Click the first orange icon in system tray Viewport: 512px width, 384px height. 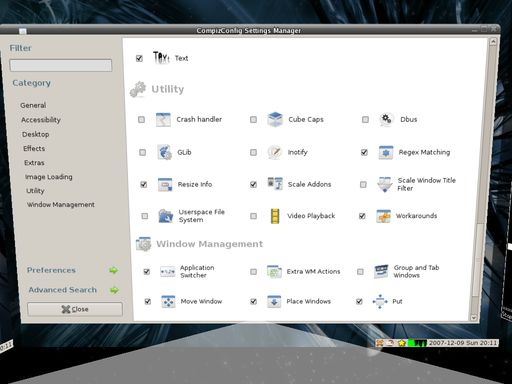pyautogui.click(x=380, y=343)
